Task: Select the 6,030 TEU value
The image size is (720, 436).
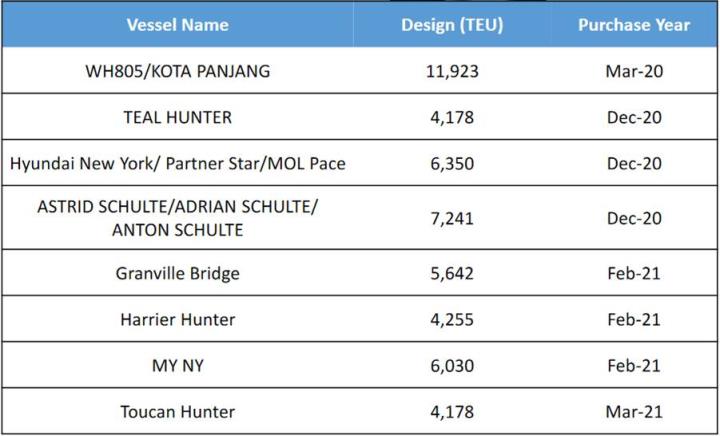Action: [452, 366]
